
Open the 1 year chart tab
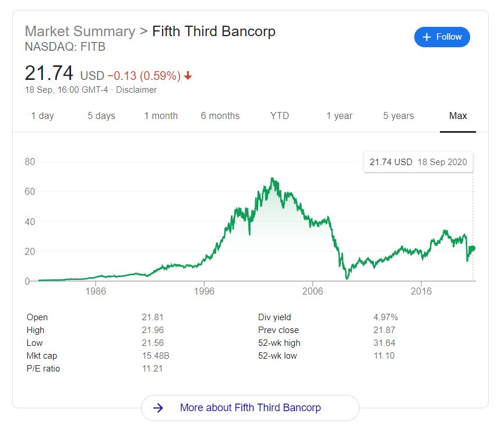(339, 115)
